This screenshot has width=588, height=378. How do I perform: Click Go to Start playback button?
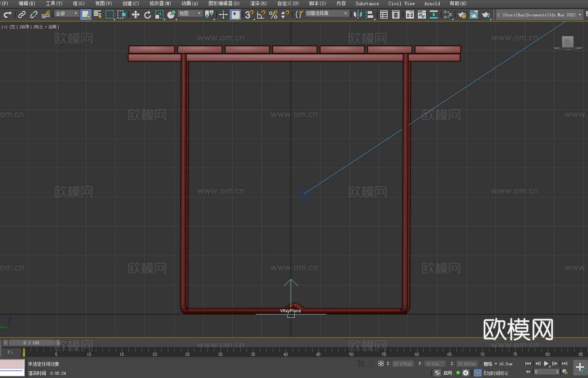click(x=528, y=364)
